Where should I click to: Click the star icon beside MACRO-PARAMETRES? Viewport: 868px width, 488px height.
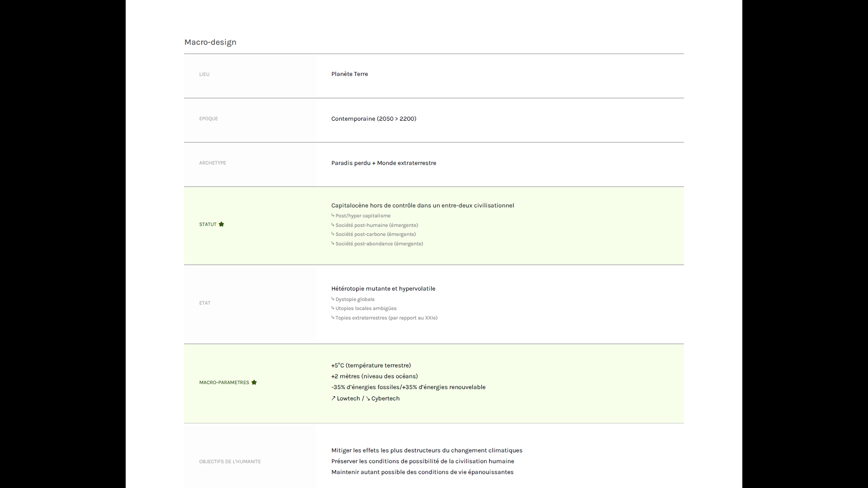[x=254, y=382]
